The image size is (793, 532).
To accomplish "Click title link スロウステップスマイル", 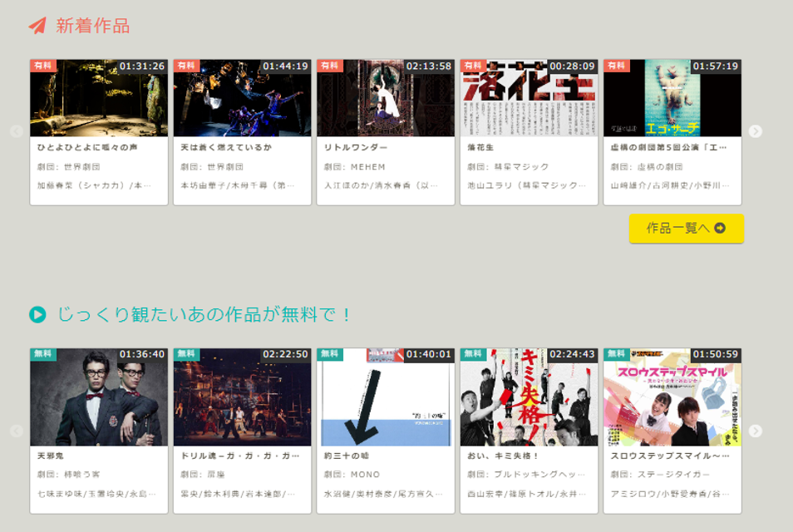I will (670, 456).
